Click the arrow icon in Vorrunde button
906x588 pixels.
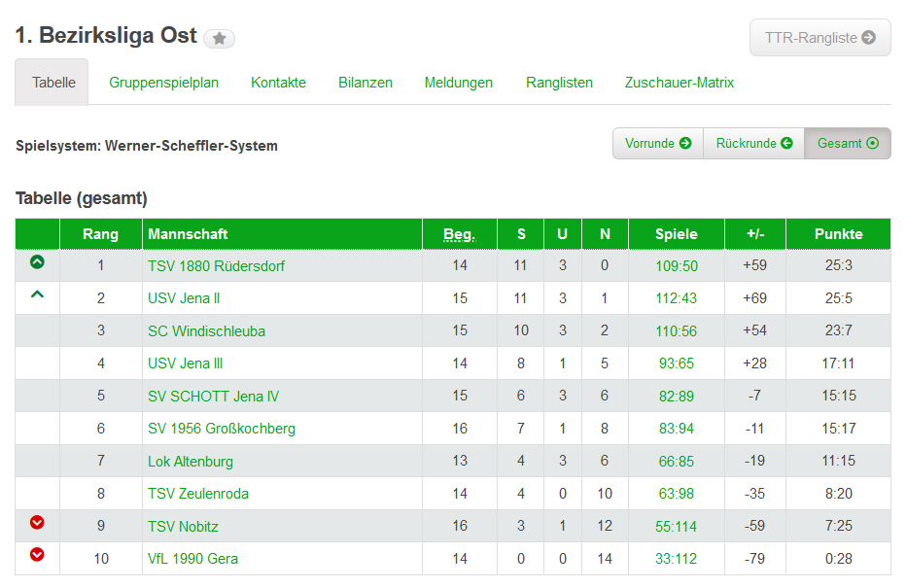685,143
